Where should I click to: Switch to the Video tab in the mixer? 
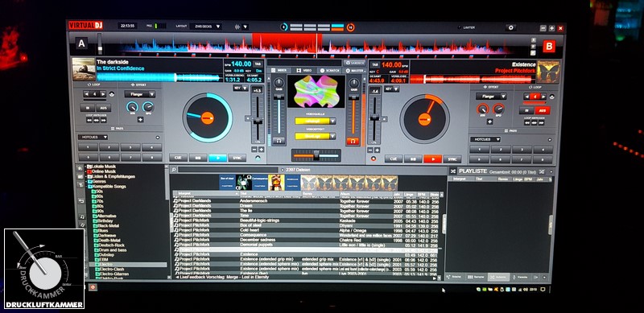pos(304,71)
